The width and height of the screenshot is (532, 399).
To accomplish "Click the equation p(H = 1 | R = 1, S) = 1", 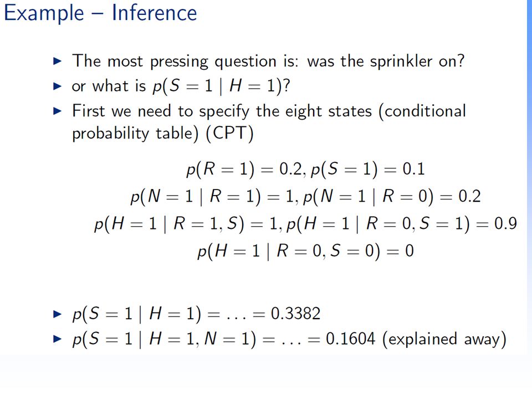I will (186, 224).
